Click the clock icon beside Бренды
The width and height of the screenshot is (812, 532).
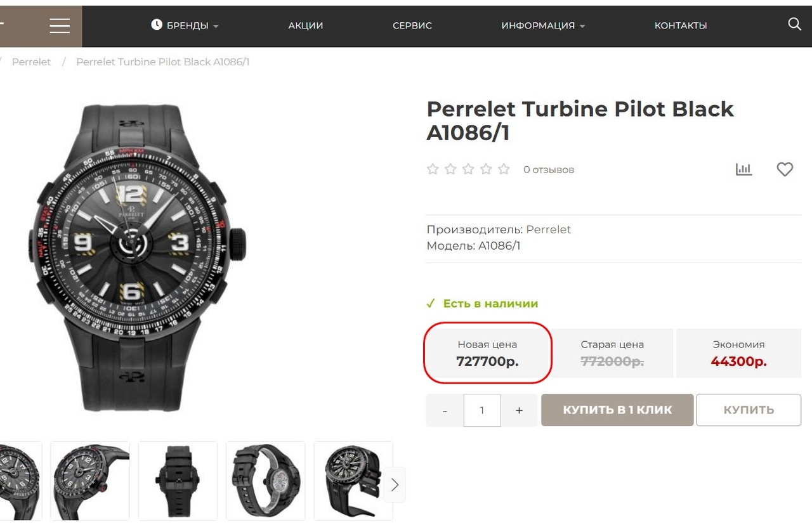coord(157,25)
